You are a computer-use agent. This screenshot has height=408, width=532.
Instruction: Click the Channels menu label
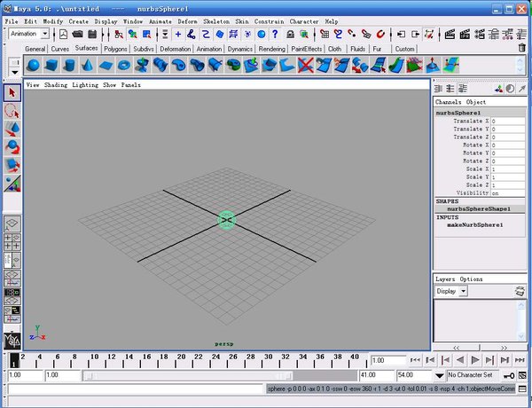pos(449,102)
